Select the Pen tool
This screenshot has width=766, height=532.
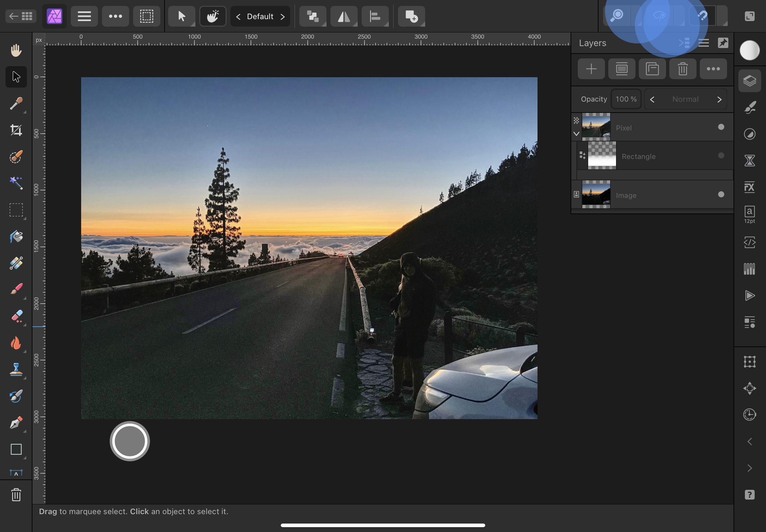[x=16, y=423]
